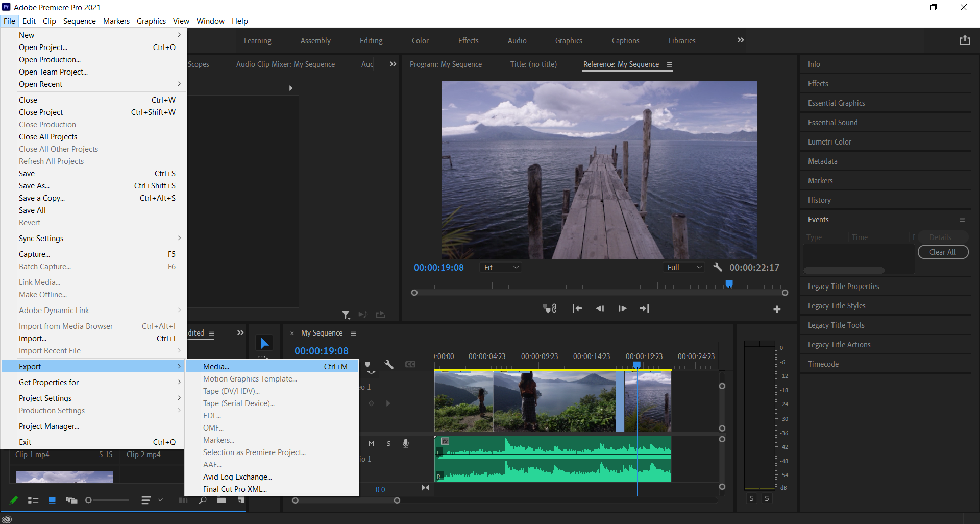The image size is (980, 524).
Task: Click the quick export share icon
Action: (964, 40)
